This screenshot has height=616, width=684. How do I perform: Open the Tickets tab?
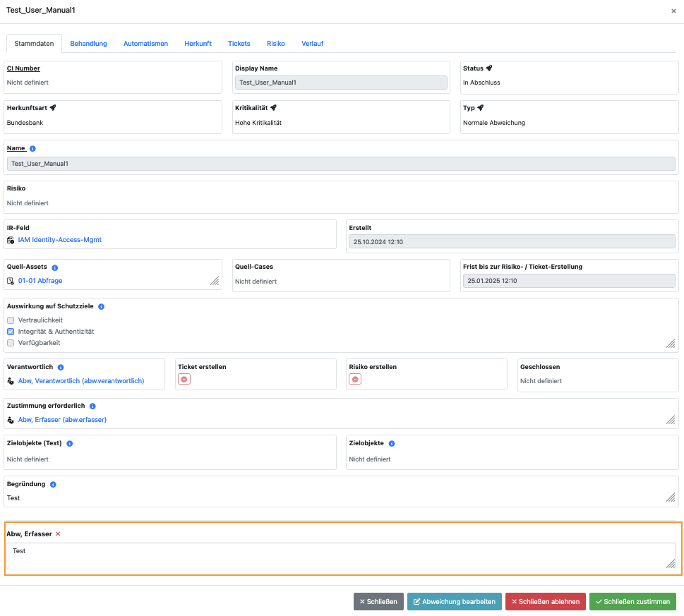(x=239, y=44)
